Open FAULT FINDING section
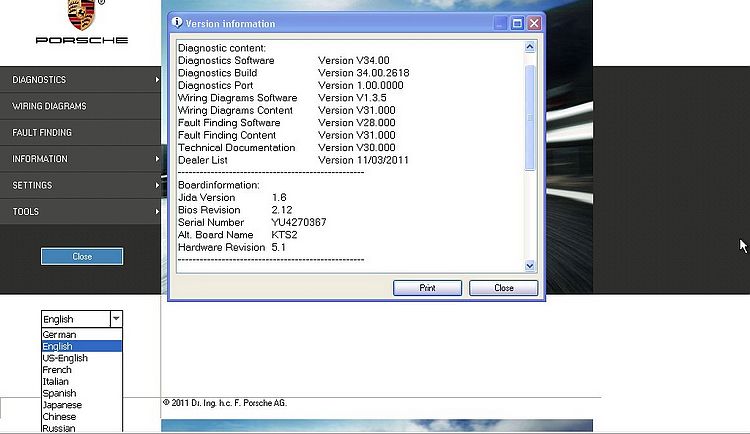Screen dimensions: 750x434 [x=80, y=133]
